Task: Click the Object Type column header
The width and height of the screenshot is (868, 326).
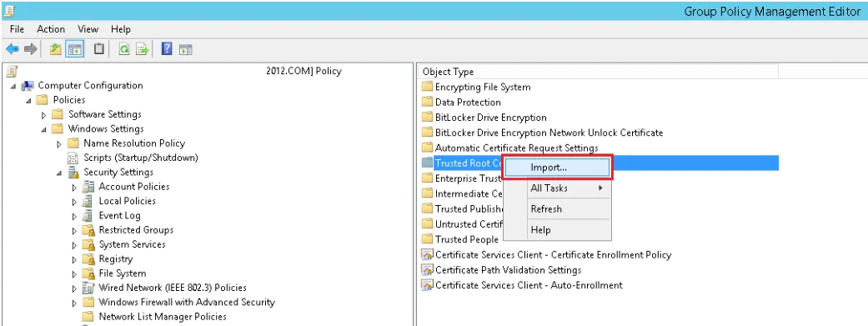Action: pos(598,72)
